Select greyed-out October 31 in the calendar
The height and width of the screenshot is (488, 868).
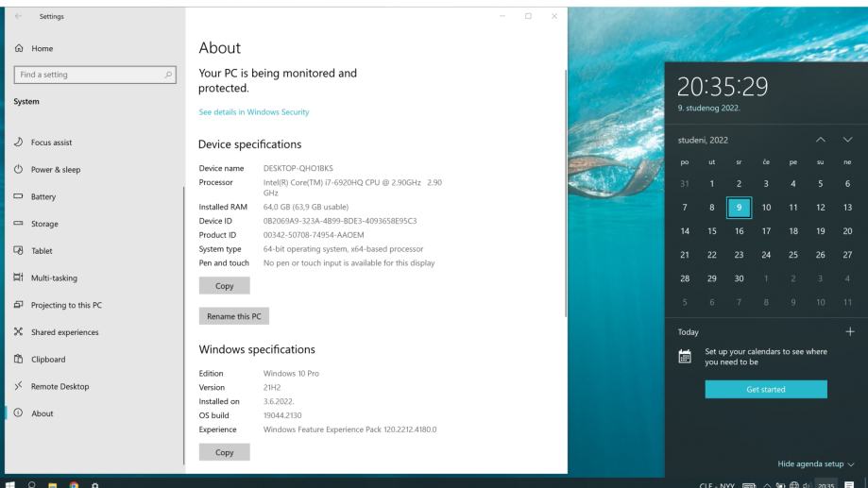pos(684,184)
